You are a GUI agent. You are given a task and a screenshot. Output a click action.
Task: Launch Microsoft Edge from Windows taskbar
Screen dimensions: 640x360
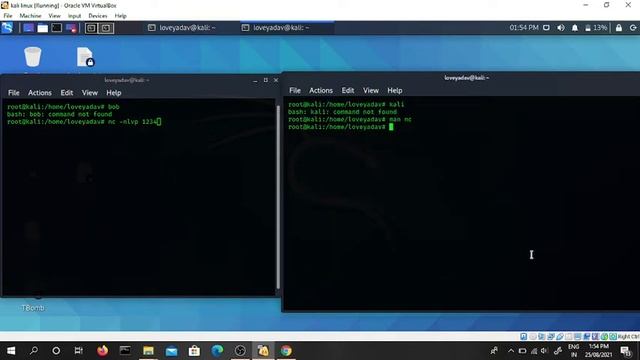click(x=217, y=351)
